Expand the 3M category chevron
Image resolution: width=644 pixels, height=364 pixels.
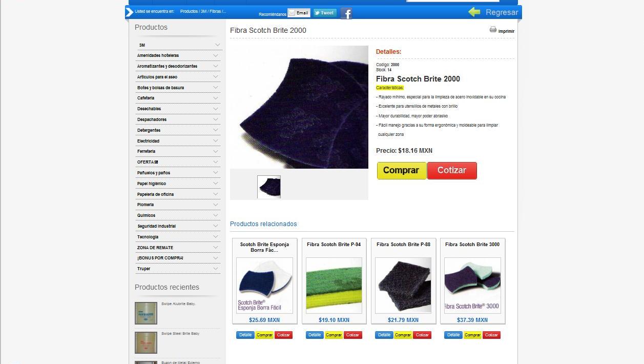point(217,45)
